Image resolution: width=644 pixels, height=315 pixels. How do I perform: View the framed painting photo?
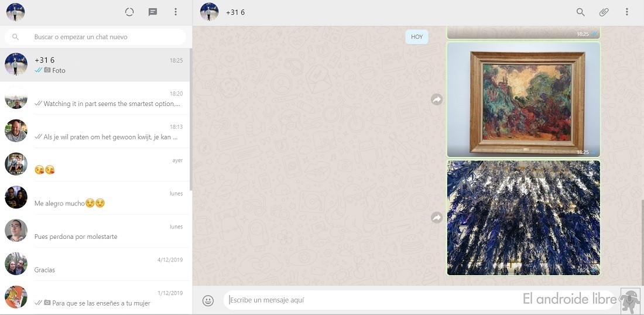coord(523,100)
